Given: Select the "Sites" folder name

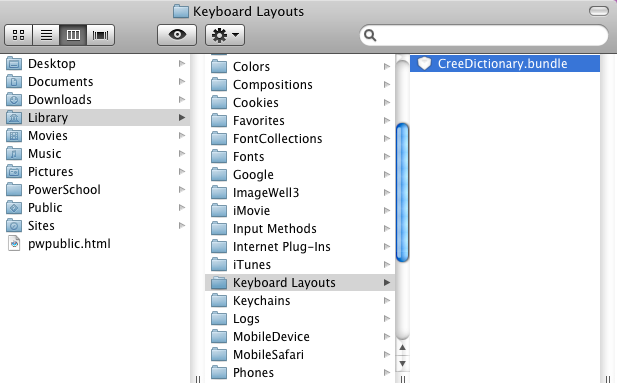Looking at the screenshot, I should pyautogui.click(x=41, y=226).
